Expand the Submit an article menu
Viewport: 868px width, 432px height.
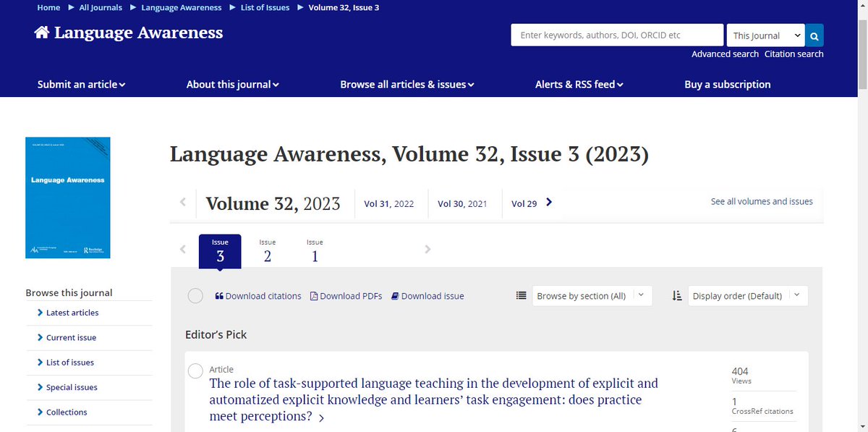pyautogui.click(x=82, y=85)
